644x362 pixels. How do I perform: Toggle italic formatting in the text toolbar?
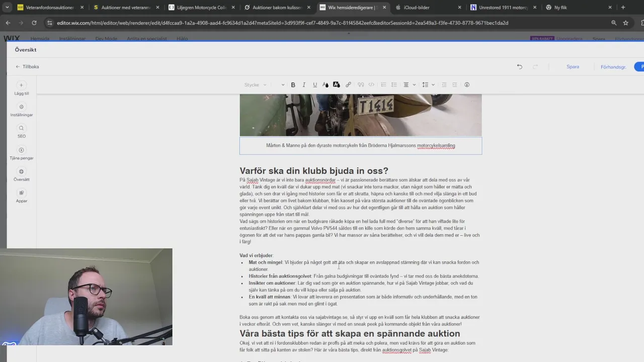pyautogui.click(x=304, y=85)
